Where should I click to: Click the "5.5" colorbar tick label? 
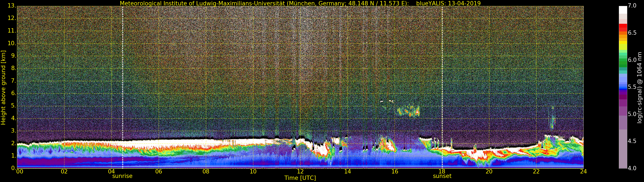pos(632,87)
